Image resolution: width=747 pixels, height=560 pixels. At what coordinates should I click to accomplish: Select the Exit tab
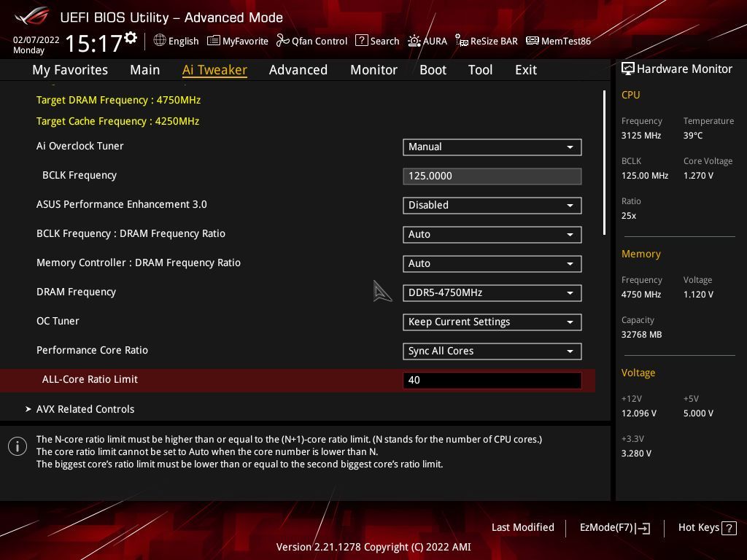coord(526,70)
